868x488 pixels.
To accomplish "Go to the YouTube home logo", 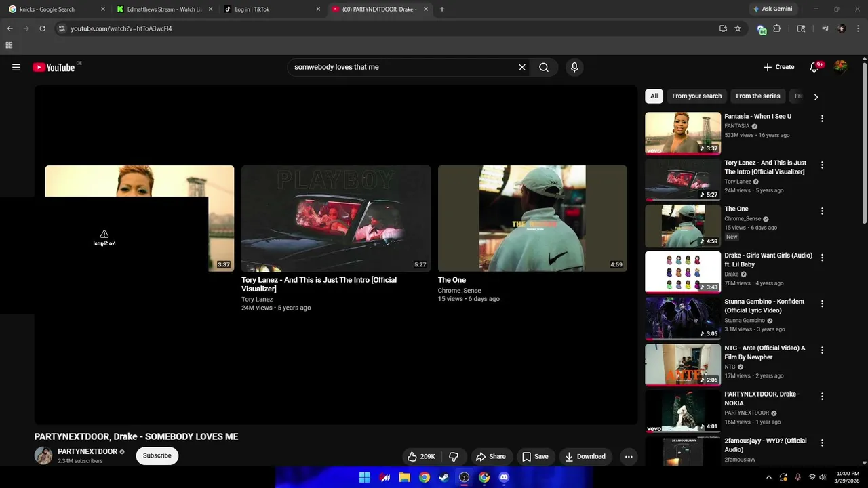I will click(x=54, y=67).
